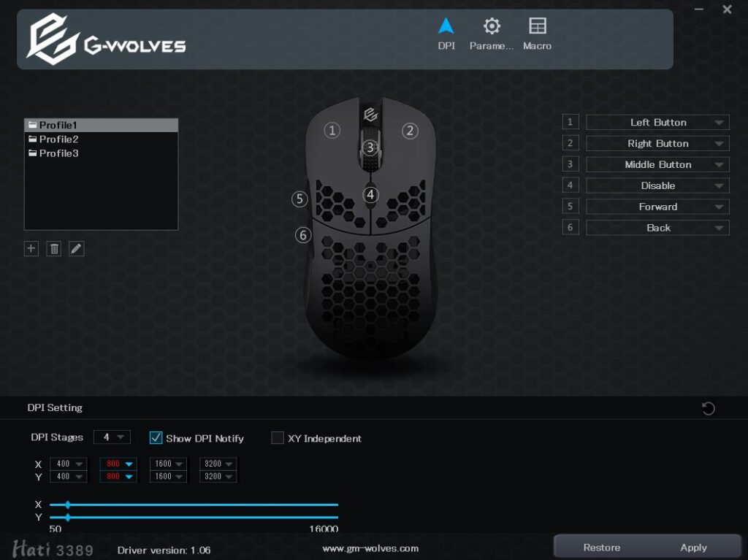748x560 pixels.
Task: Click the Apply button
Action: pyautogui.click(x=693, y=548)
